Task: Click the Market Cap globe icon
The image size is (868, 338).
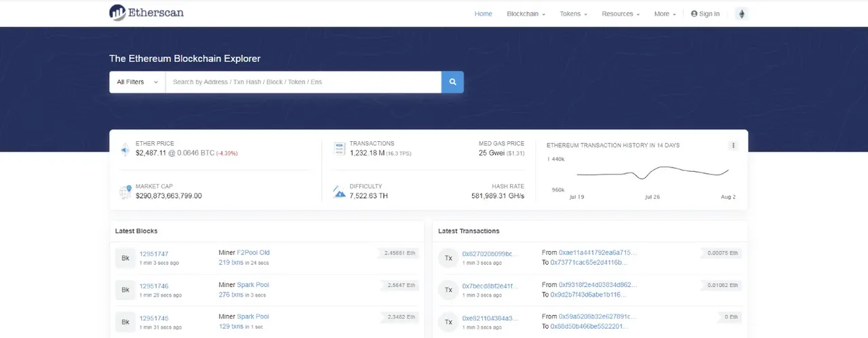Action: click(x=125, y=192)
